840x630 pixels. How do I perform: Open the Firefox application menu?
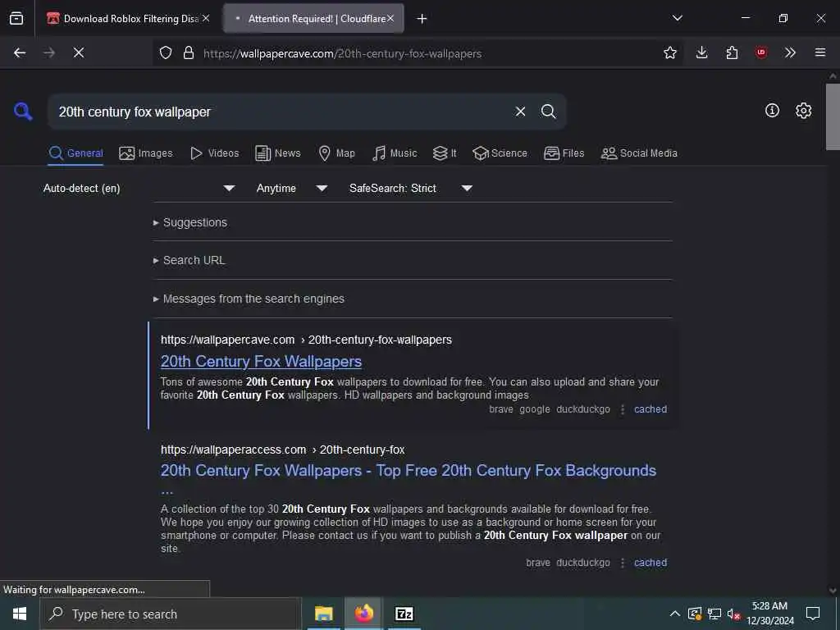820,52
